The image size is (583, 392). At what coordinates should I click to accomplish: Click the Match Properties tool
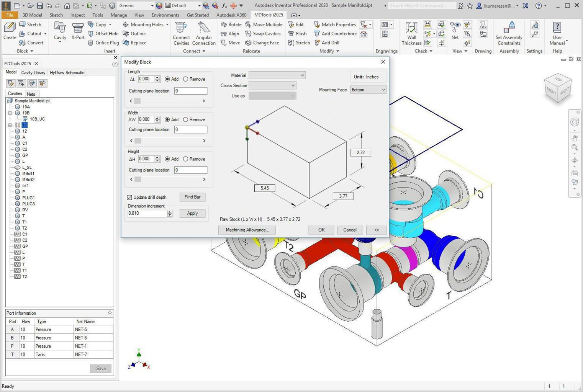pyautogui.click(x=335, y=24)
